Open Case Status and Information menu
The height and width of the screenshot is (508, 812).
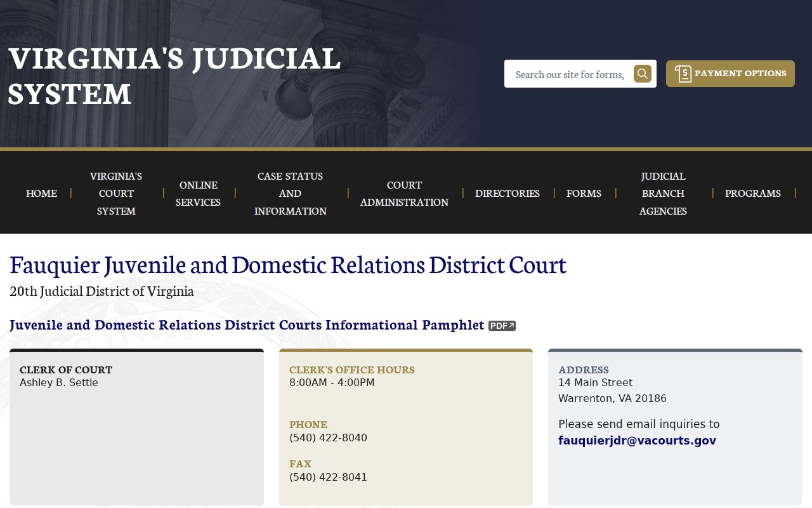(x=291, y=193)
